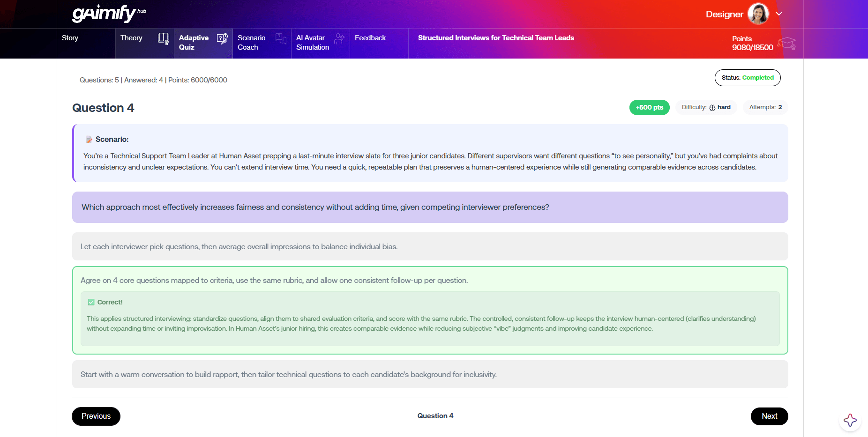The height and width of the screenshot is (437, 868).
Task: Open the Scenario Coach chat bubble icon
Action: tap(280, 39)
